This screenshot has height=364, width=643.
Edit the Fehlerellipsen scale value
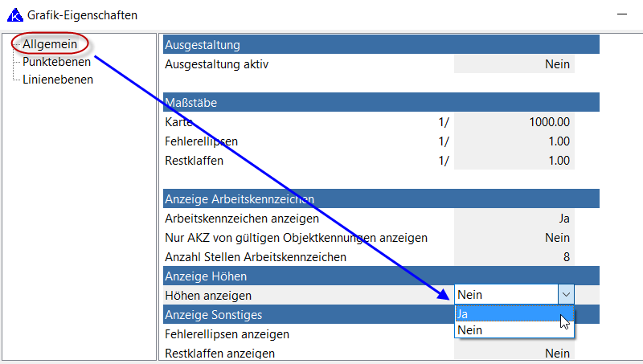pyautogui.click(x=514, y=141)
